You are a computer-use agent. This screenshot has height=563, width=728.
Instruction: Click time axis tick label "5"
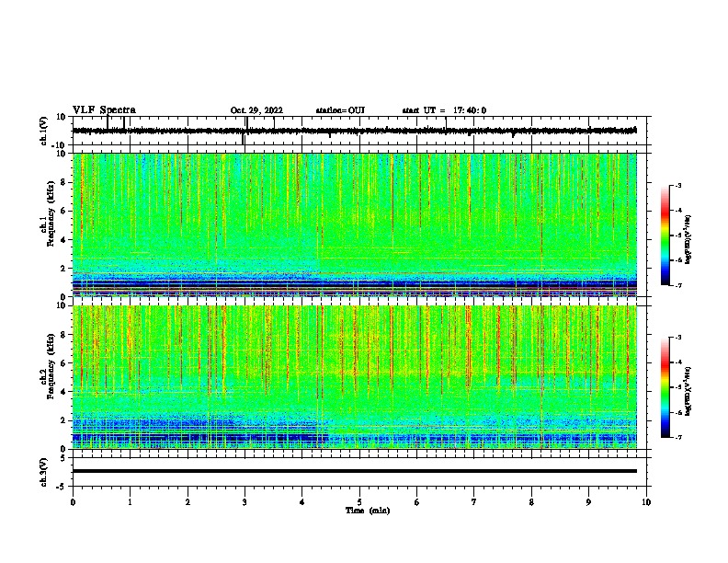click(x=359, y=502)
